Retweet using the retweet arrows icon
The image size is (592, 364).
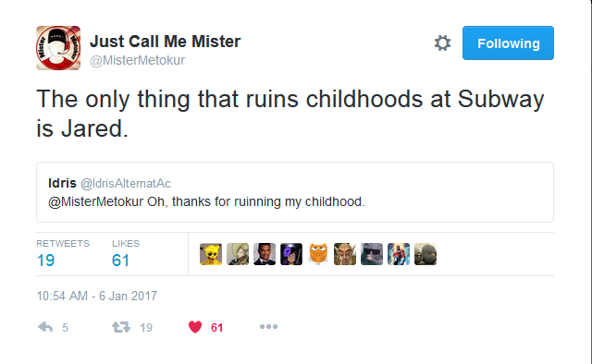click(121, 327)
